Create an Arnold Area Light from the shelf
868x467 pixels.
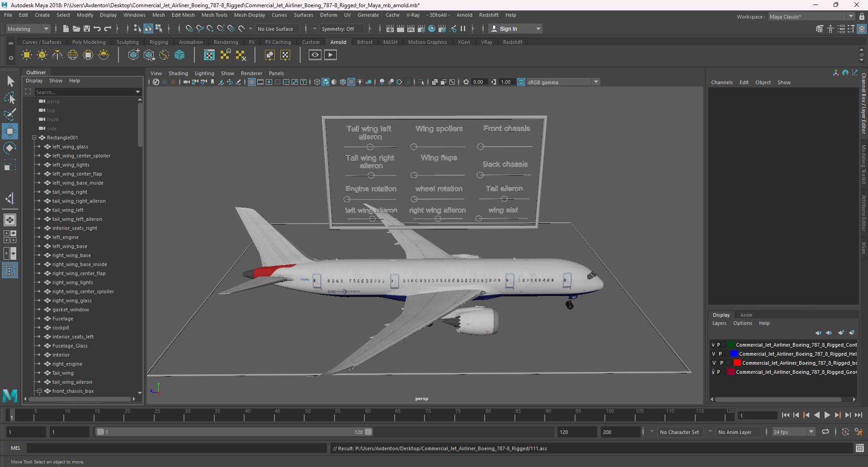(27, 55)
